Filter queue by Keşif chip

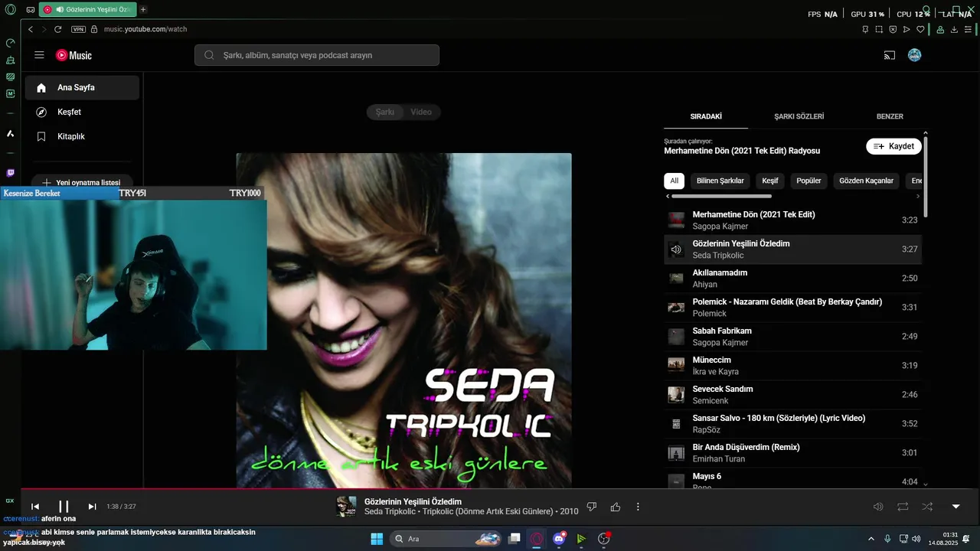[769, 181]
